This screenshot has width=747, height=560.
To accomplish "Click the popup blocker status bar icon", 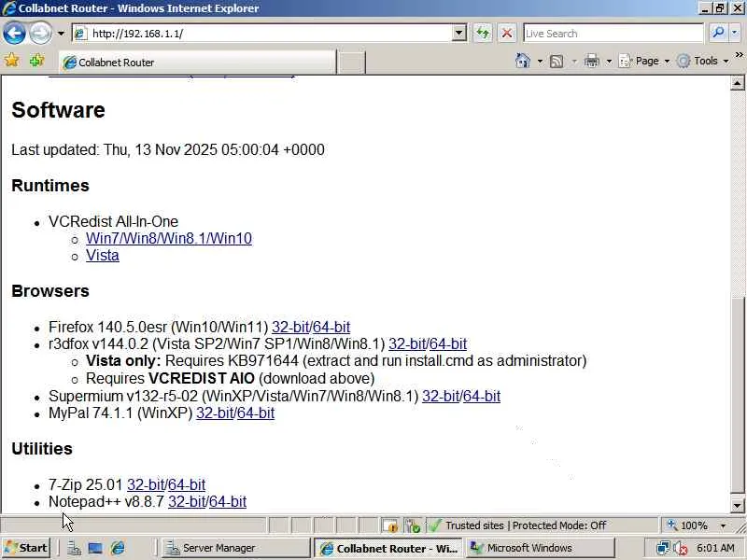I will tap(389, 525).
